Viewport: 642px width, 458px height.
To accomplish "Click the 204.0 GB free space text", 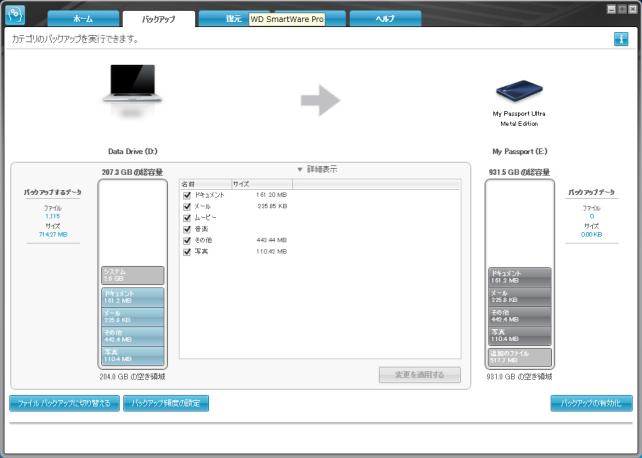I will coord(132,377).
